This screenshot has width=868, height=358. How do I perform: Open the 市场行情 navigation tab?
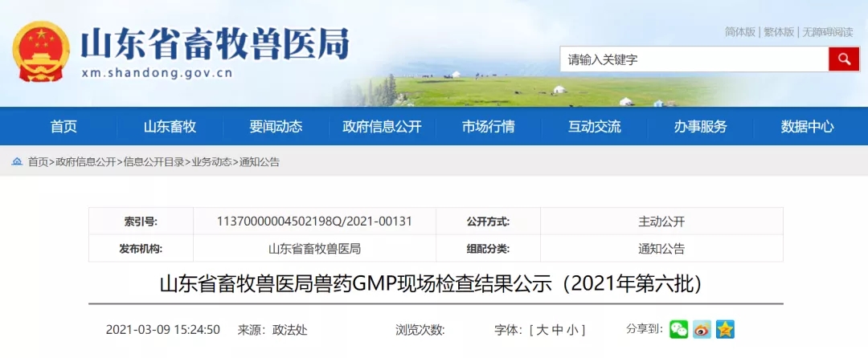click(x=489, y=127)
